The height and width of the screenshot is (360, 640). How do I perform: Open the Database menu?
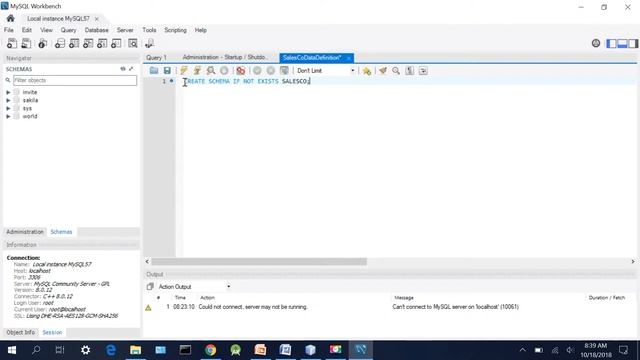point(97,30)
